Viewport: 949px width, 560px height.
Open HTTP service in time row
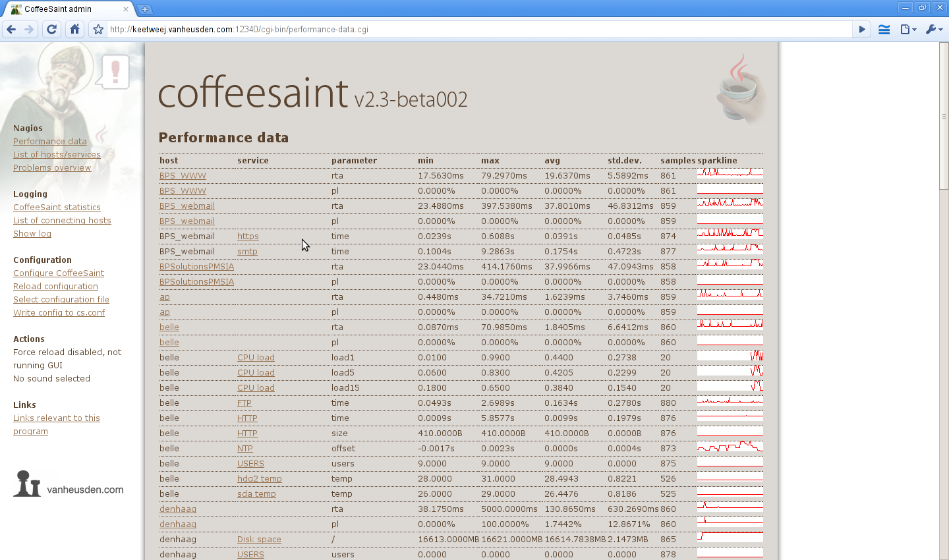(247, 418)
